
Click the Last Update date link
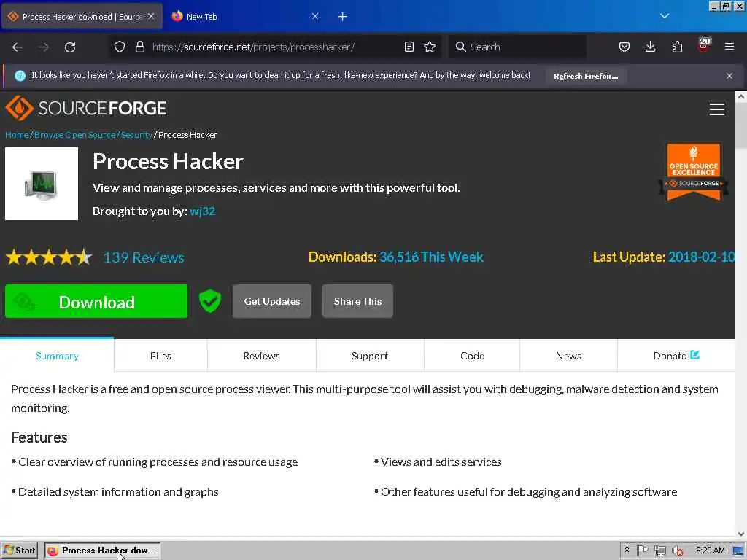[701, 257]
